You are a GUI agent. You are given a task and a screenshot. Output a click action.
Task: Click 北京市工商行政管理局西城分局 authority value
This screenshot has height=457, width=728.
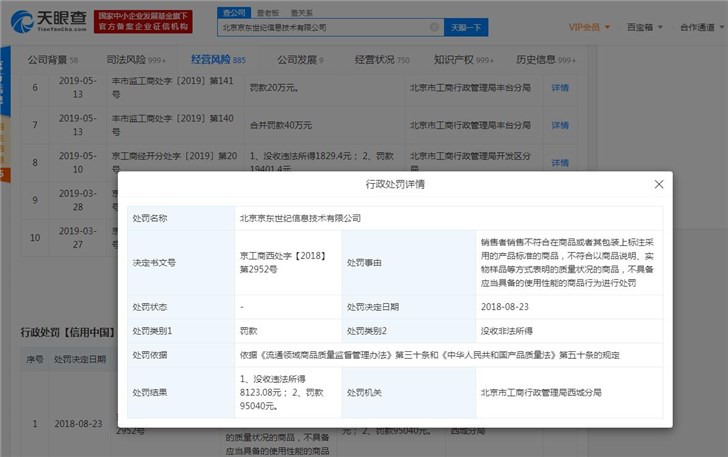tap(541, 392)
